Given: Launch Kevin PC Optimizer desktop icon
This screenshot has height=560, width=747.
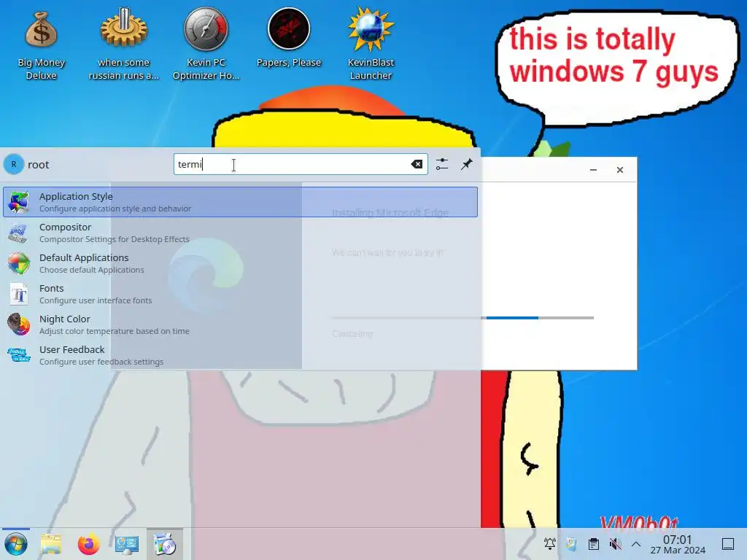Looking at the screenshot, I should click(x=206, y=44).
